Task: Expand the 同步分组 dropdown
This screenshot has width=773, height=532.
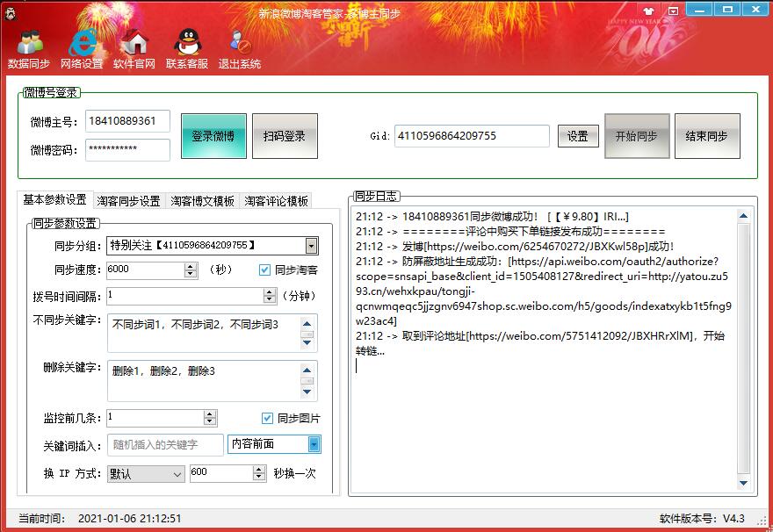Action: click(311, 245)
